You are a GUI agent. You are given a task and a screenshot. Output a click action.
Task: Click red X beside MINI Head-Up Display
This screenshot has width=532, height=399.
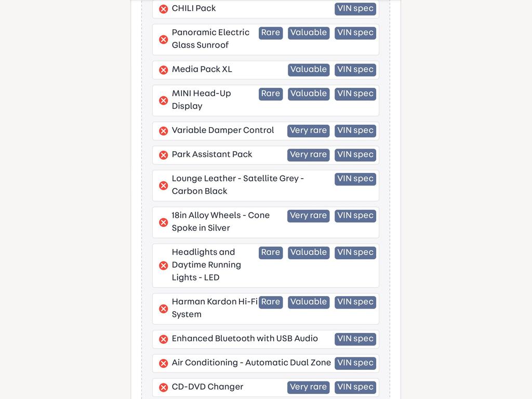[164, 100]
